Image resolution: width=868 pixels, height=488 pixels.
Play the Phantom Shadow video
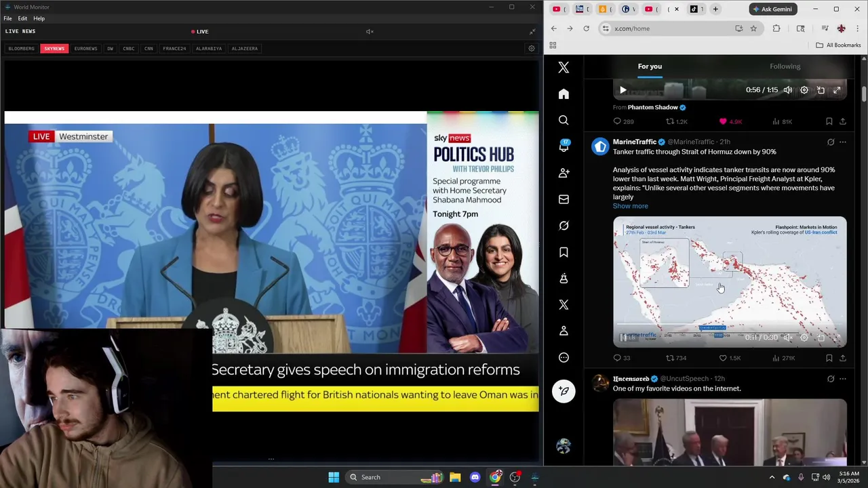(623, 90)
